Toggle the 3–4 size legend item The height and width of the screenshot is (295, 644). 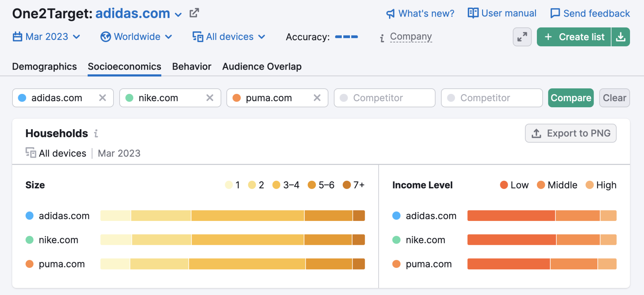[x=286, y=185]
